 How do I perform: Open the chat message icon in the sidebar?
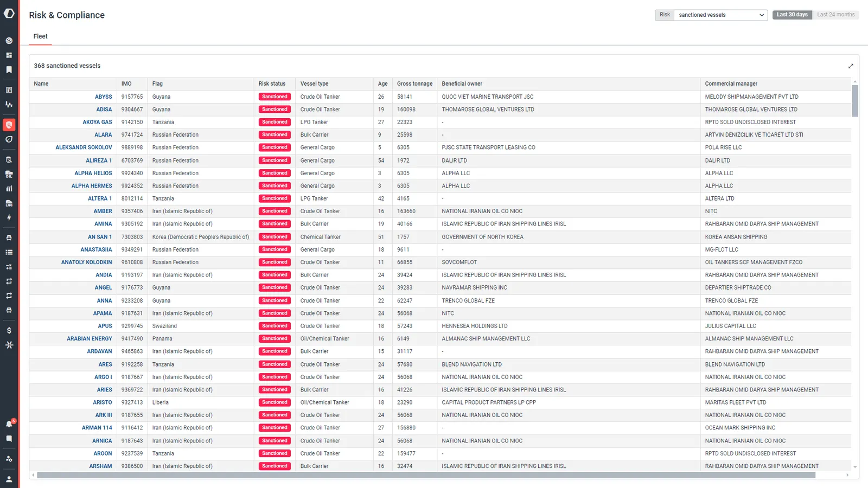pyautogui.click(x=9, y=439)
